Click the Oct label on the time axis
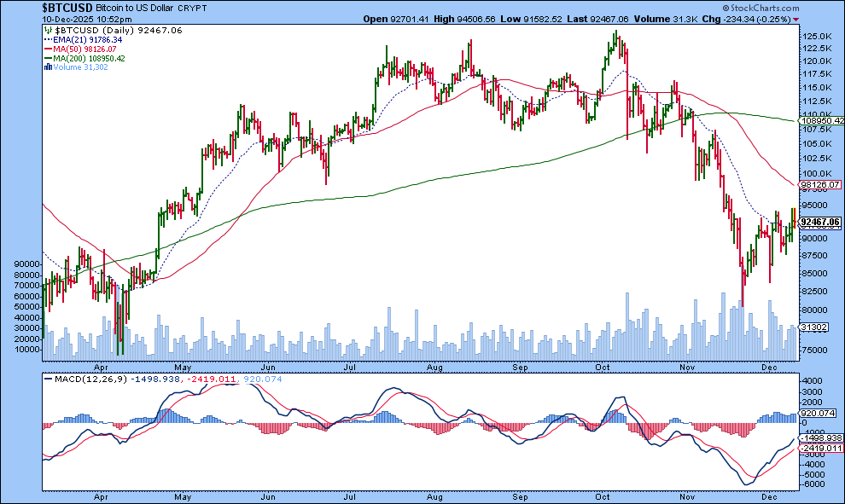This screenshot has width=845, height=504. click(603, 495)
